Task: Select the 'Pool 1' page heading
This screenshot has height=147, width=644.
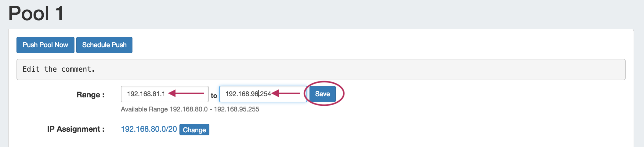Action: tap(36, 13)
